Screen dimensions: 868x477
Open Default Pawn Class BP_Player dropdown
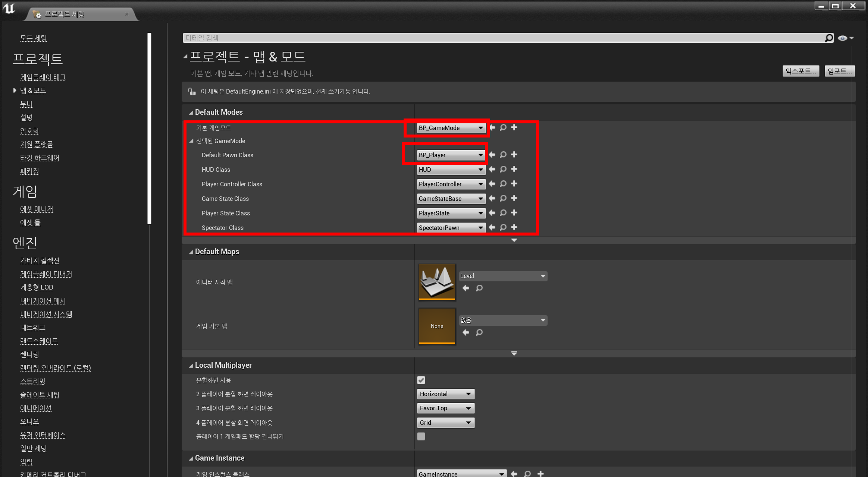[x=451, y=155]
